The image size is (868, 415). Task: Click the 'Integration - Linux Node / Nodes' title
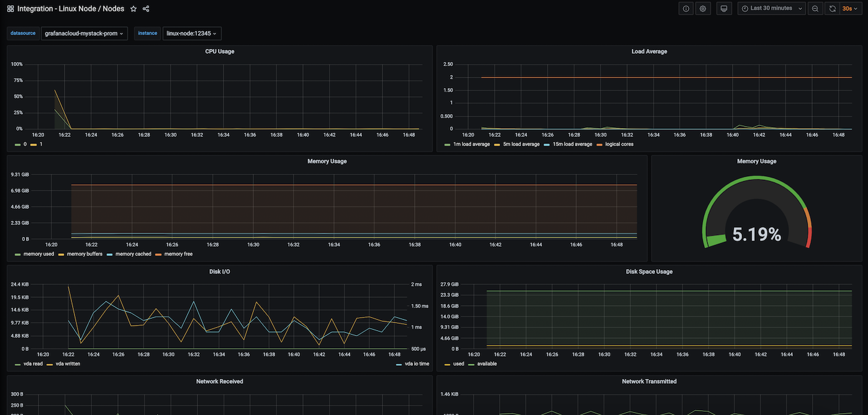pos(71,9)
